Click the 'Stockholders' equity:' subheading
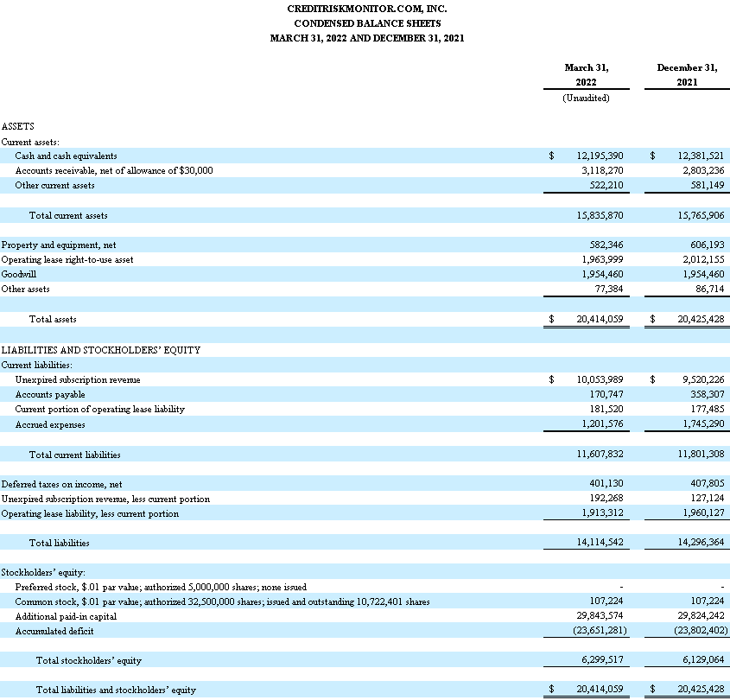 coord(43,572)
